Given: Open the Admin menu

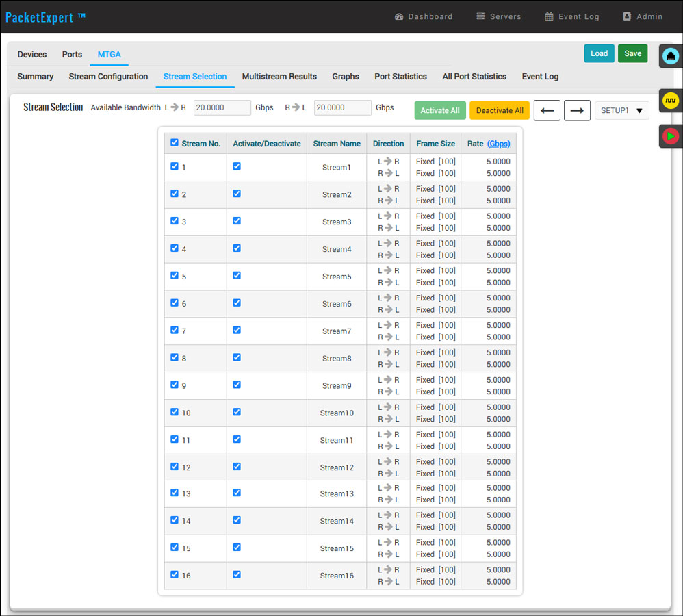Looking at the screenshot, I should (643, 16).
